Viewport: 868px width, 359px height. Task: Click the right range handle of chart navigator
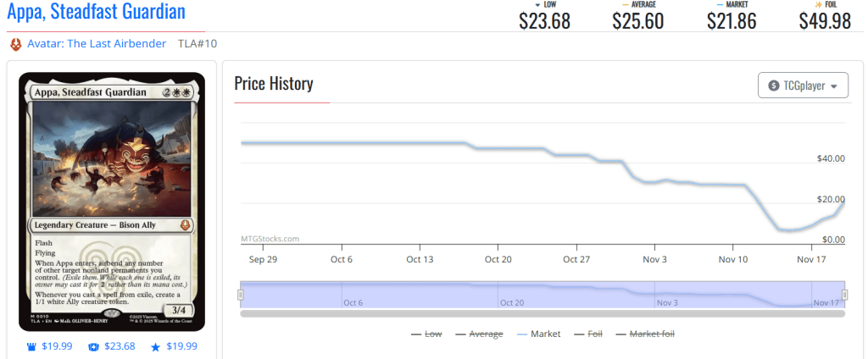(x=844, y=295)
